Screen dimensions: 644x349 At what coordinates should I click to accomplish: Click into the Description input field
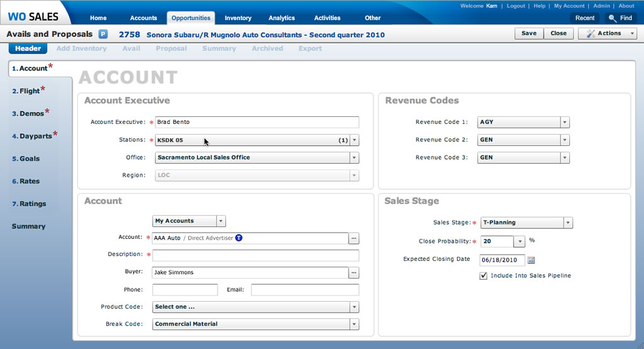coord(255,255)
